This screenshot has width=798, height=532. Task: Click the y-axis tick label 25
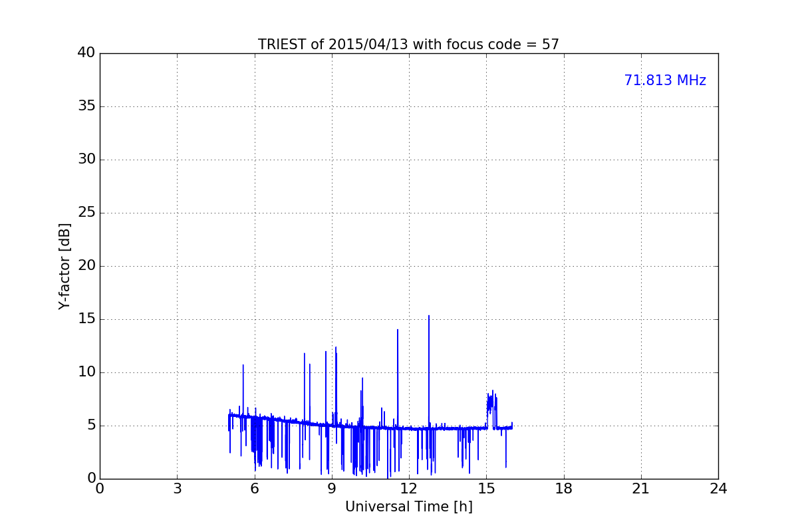[86, 213]
